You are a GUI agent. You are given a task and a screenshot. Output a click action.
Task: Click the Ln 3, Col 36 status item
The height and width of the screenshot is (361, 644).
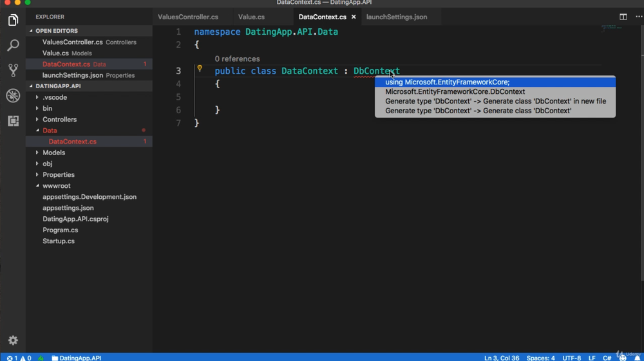(502, 358)
